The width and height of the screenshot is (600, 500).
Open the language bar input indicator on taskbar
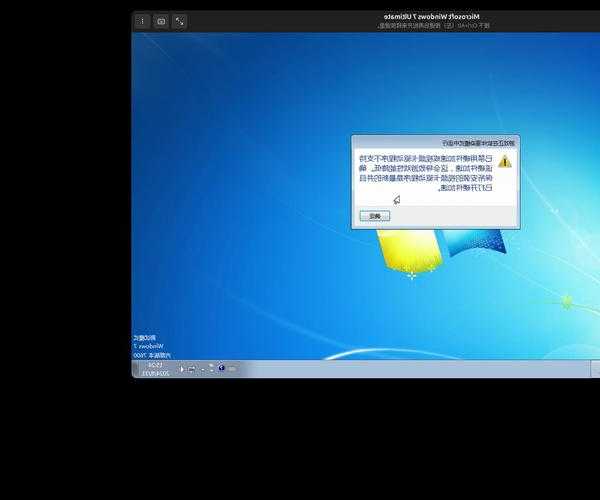[x=233, y=368]
